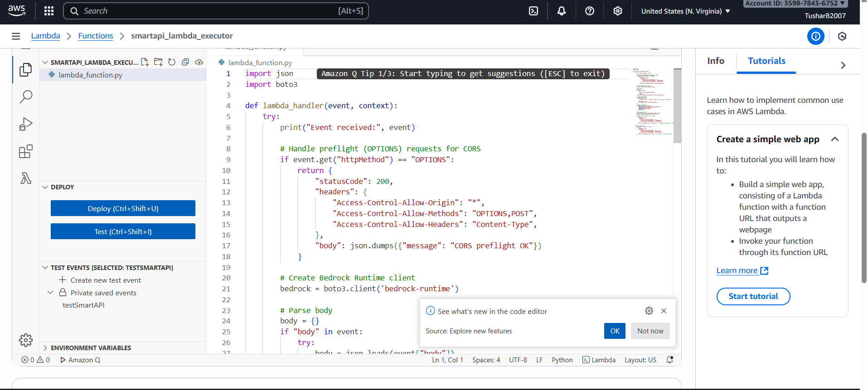Open the United States (N. Virginia) region dropdown
Image resolution: width=868 pixels, height=390 pixels.
(x=685, y=11)
